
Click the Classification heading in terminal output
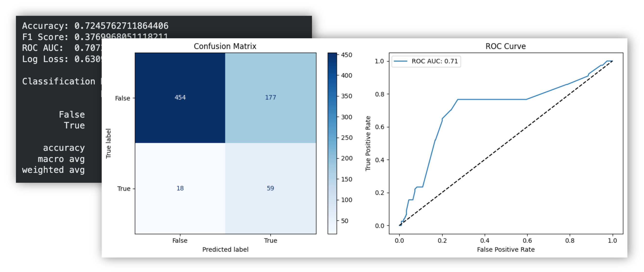coord(59,81)
